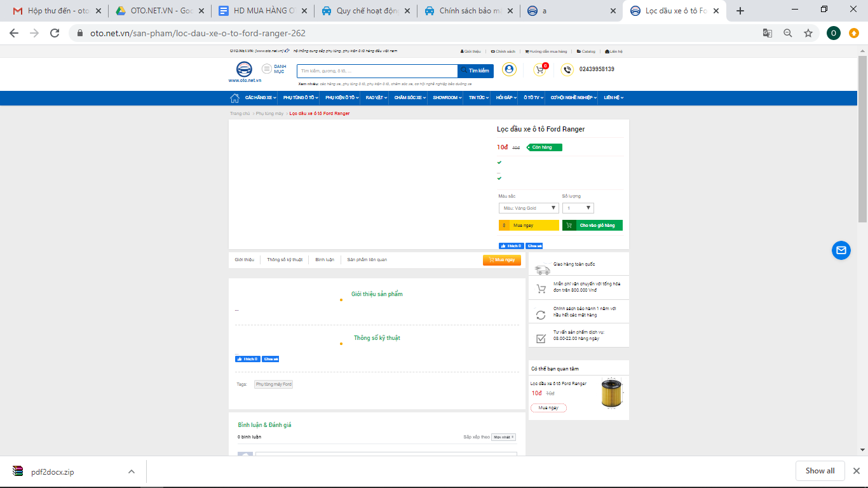Expand the PHỤ TÙNG Ô TÔ menu
This screenshot has width=868, height=488.
[301, 98]
